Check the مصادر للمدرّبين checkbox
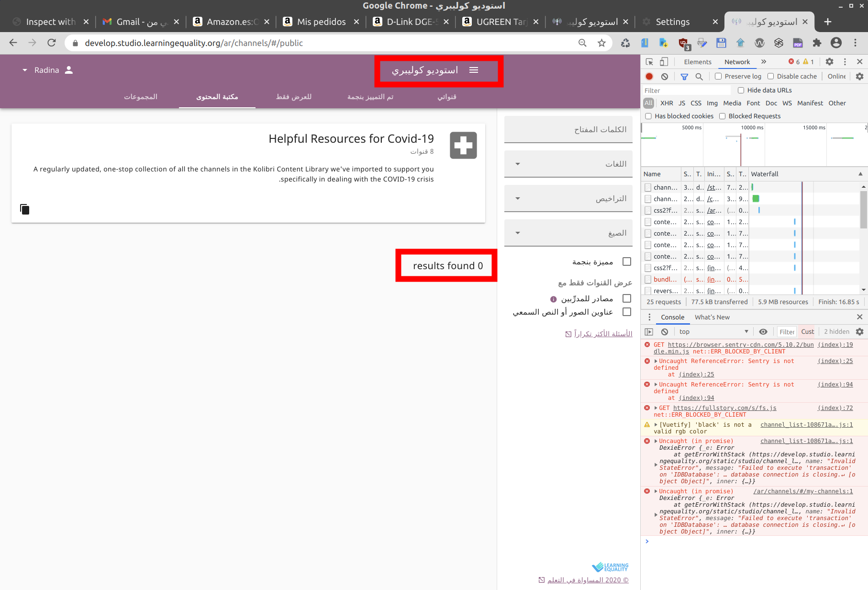868x590 pixels. click(627, 298)
